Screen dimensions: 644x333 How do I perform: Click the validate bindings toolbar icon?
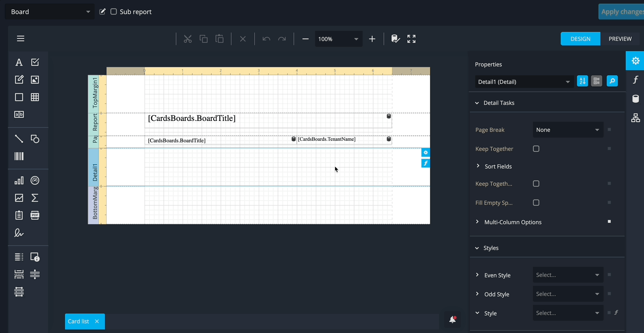pos(395,39)
